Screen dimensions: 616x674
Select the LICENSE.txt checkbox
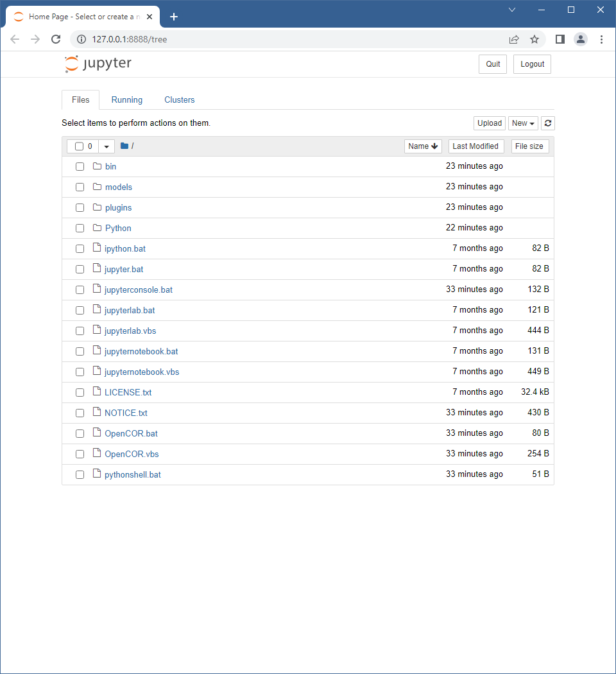80,393
